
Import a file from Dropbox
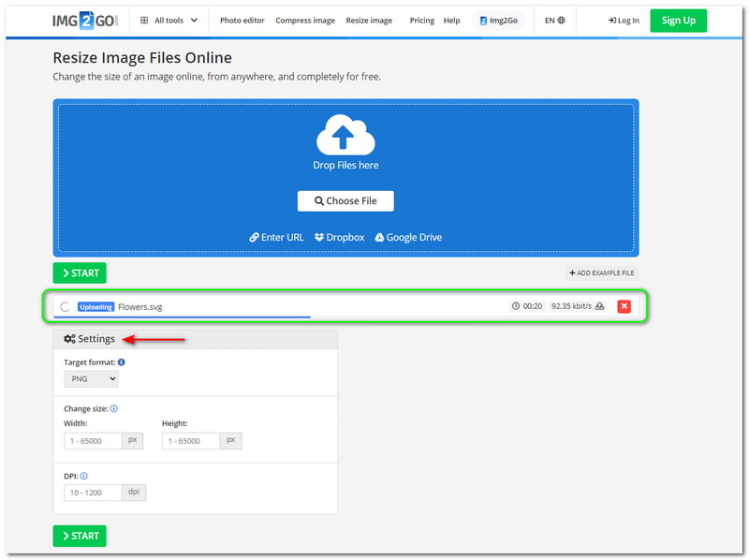pyautogui.click(x=339, y=238)
